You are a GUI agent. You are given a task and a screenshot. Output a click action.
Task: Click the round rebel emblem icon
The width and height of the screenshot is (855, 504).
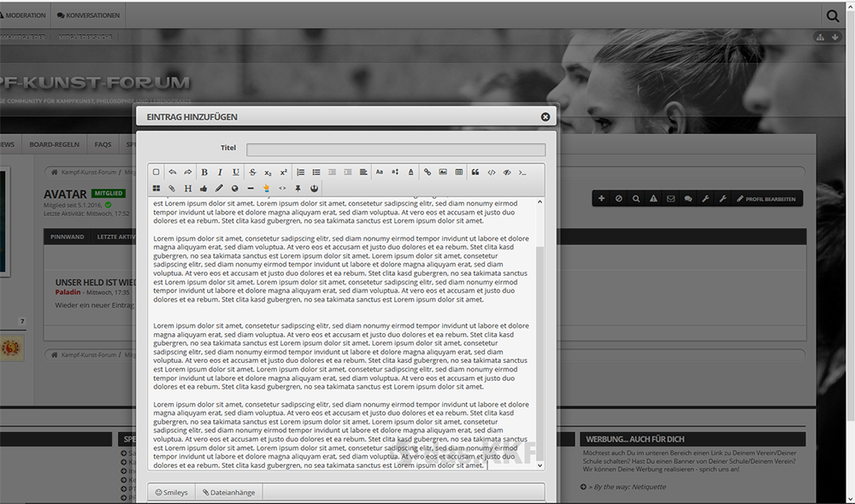click(x=314, y=189)
